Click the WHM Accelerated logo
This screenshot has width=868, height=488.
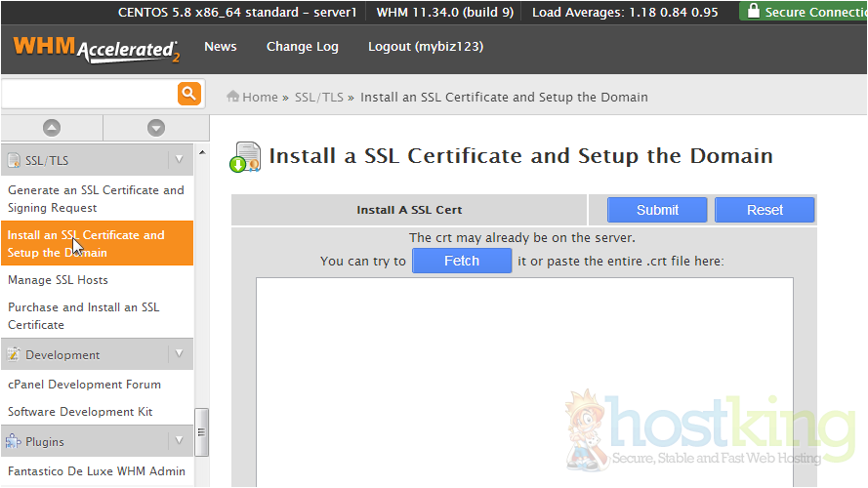[x=96, y=49]
